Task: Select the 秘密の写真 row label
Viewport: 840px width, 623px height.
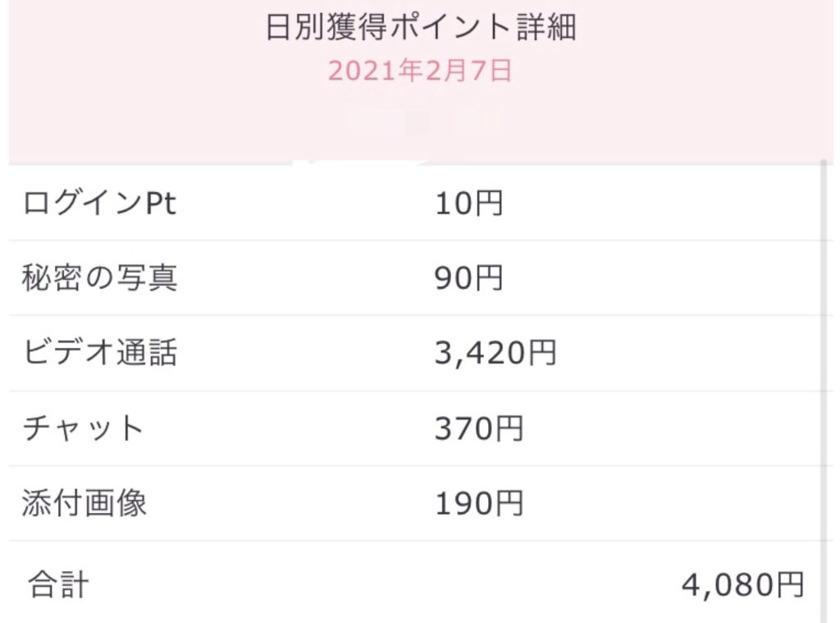Action: point(100,279)
